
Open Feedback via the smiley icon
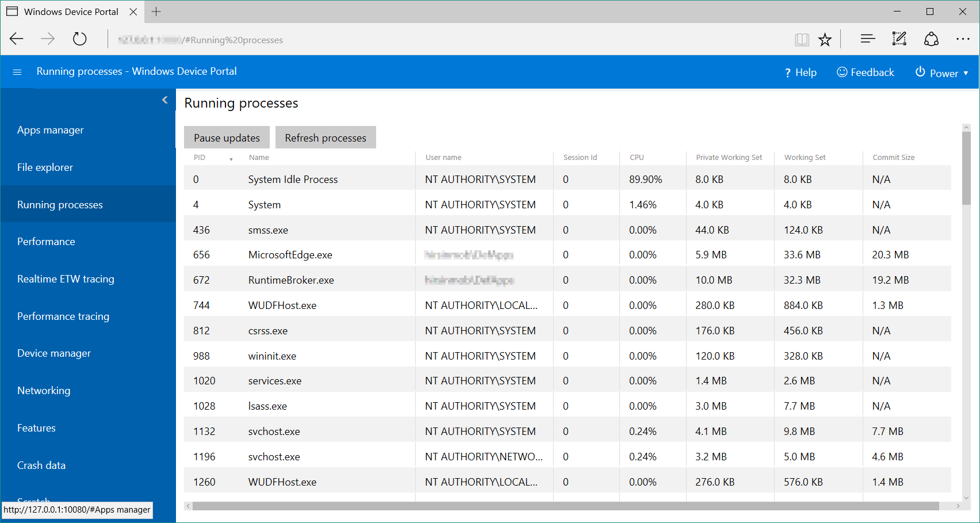click(x=842, y=72)
